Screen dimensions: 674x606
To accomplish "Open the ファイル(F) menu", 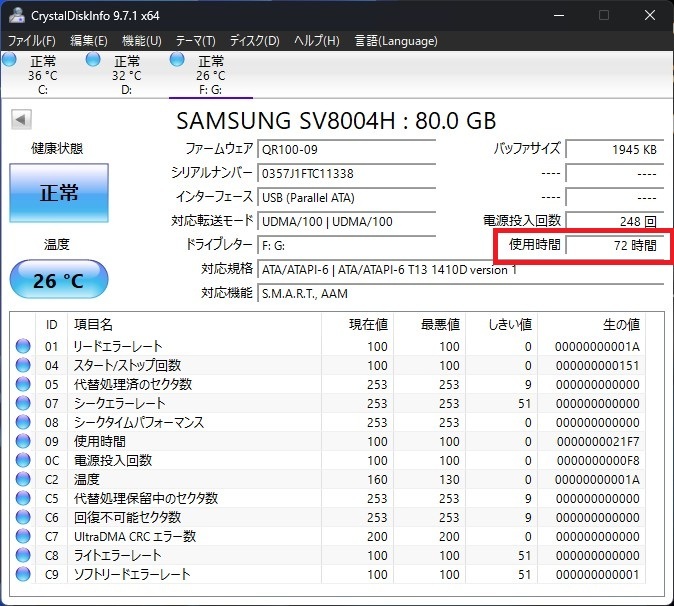I will point(32,41).
